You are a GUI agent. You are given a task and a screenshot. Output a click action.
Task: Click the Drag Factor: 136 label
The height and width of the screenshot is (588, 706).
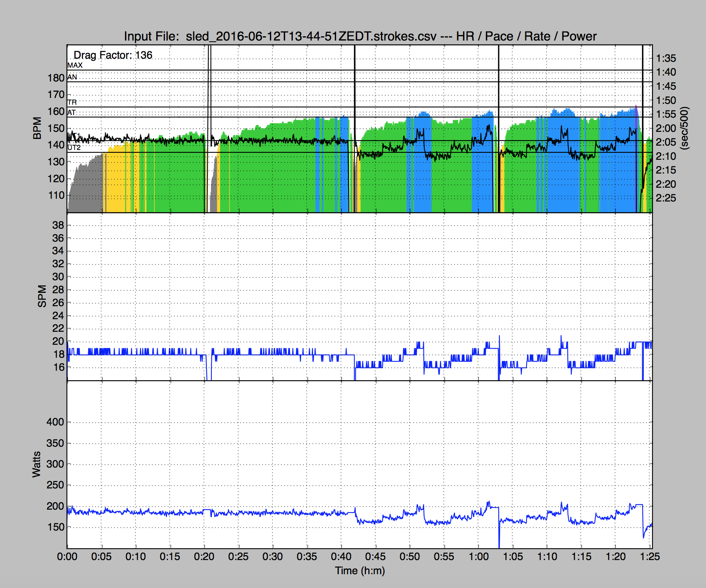(113, 55)
